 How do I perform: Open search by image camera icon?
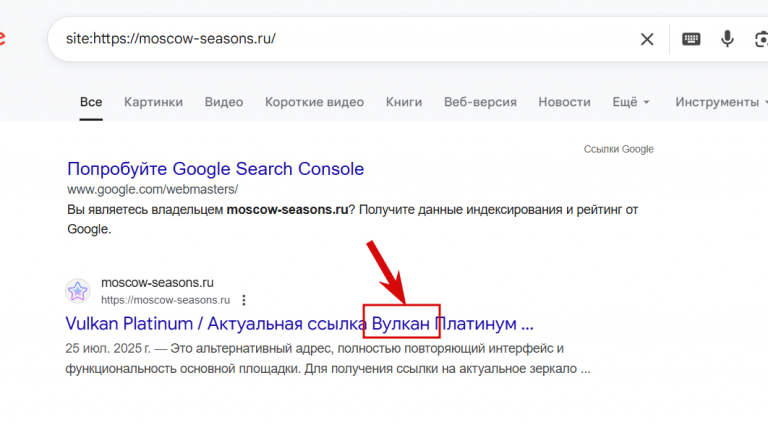click(x=761, y=39)
